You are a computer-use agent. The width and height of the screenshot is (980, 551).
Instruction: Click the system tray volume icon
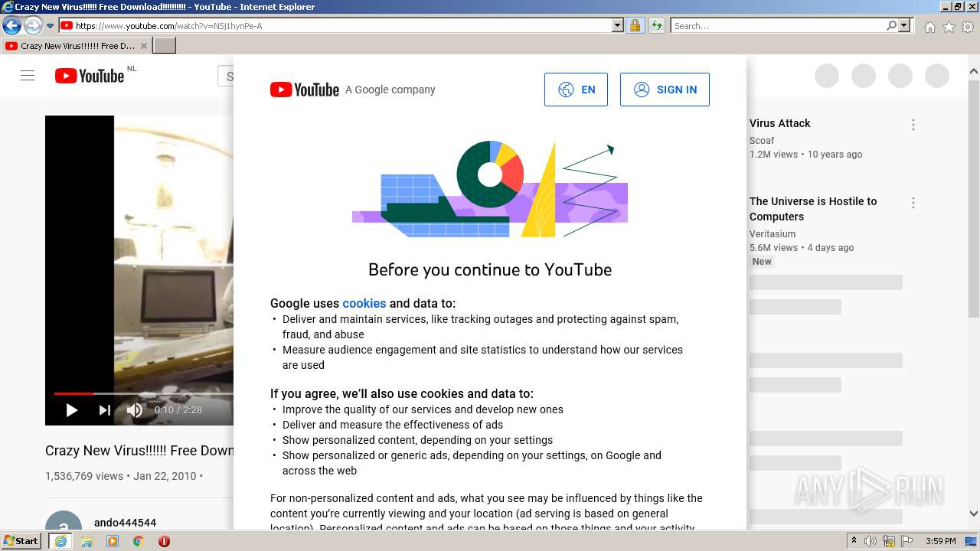(871, 541)
